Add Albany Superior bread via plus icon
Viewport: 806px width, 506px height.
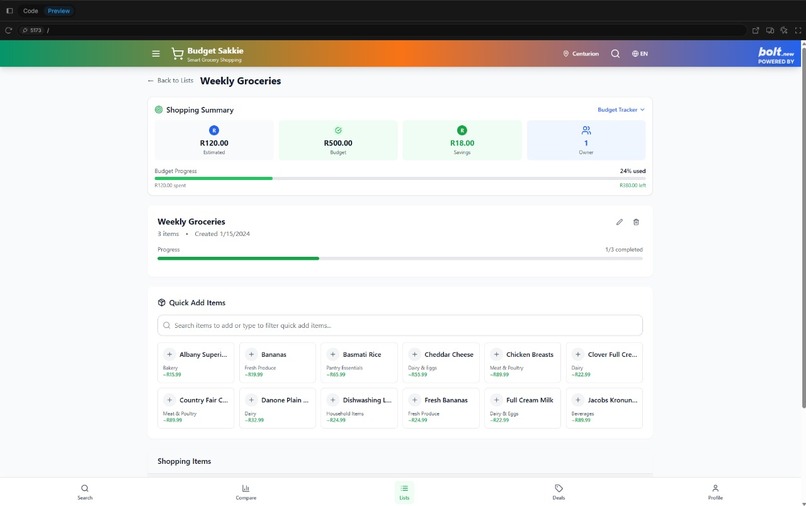coord(169,354)
